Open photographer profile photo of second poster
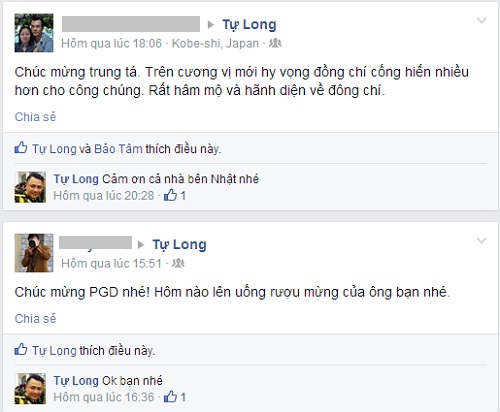The height and width of the screenshot is (412, 500). pyautogui.click(x=34, y=253)
